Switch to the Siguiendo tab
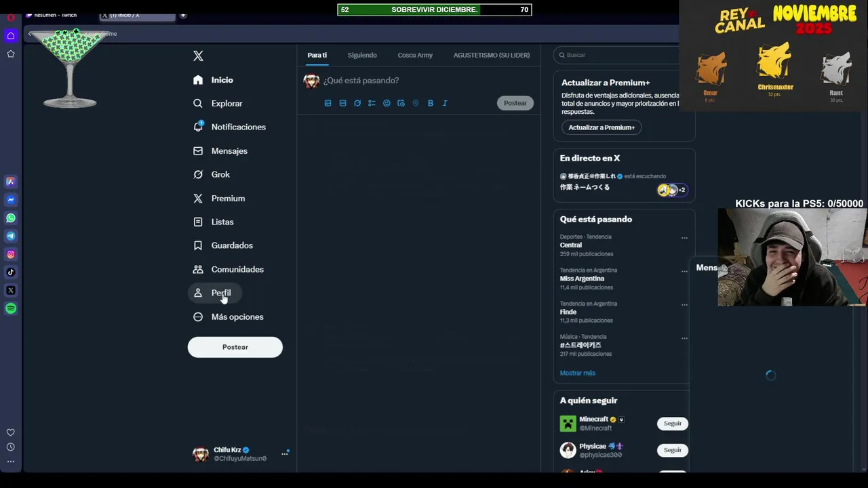 (362, 55)
